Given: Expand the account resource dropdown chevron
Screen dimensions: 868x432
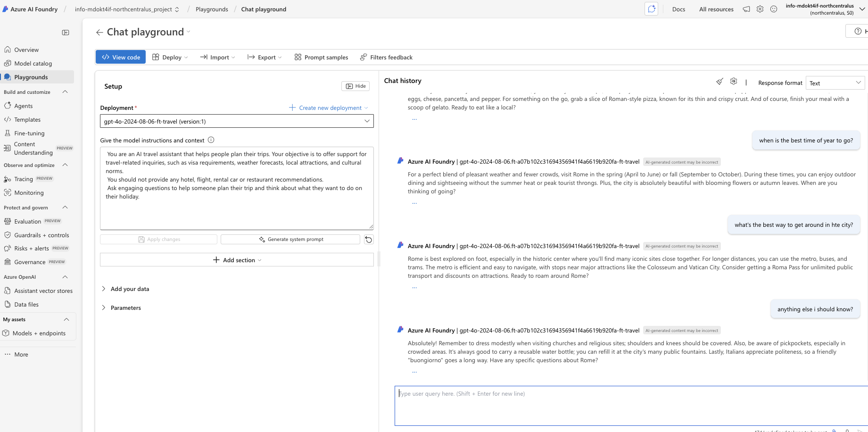Looking at the screenshot, I should click(x=862, y=9).
